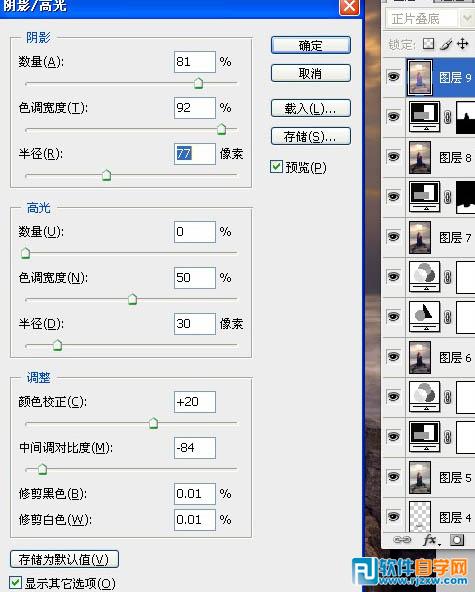Click highlight tonal width field showing 50
The image size is (475, 592).
[195, 278]
